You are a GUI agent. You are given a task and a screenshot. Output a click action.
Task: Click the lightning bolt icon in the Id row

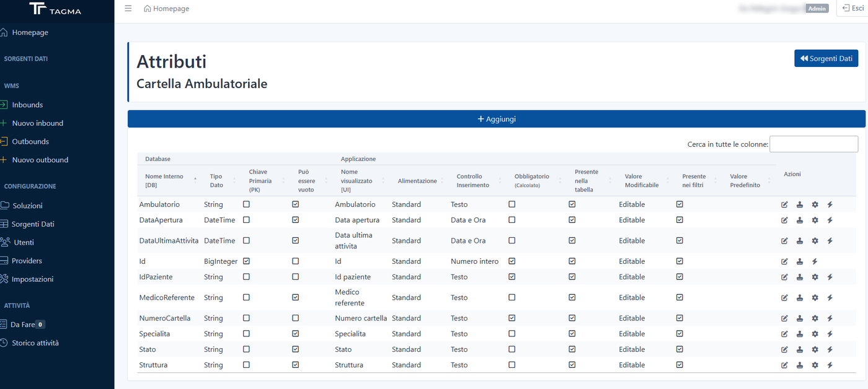(x=815, y=261)
